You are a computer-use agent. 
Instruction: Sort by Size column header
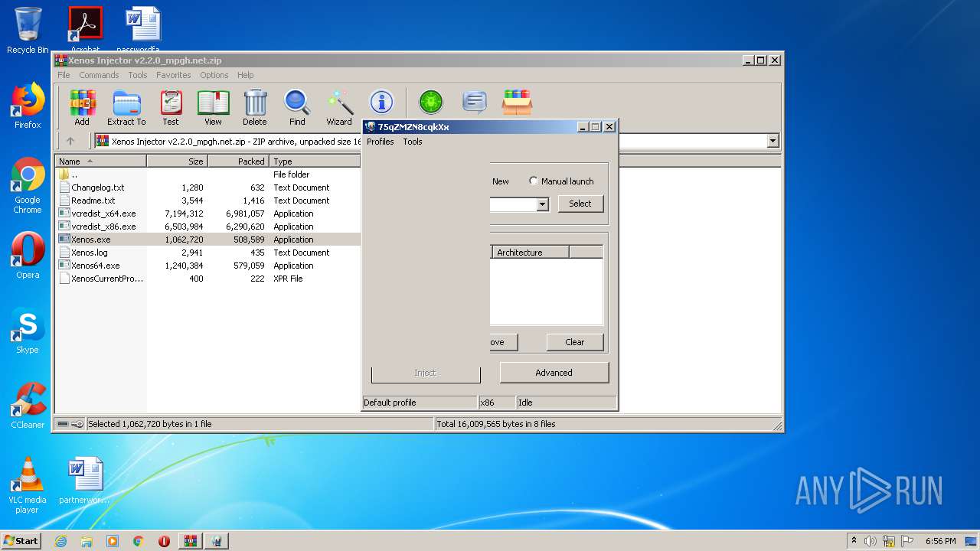click(x=178, y=161)
